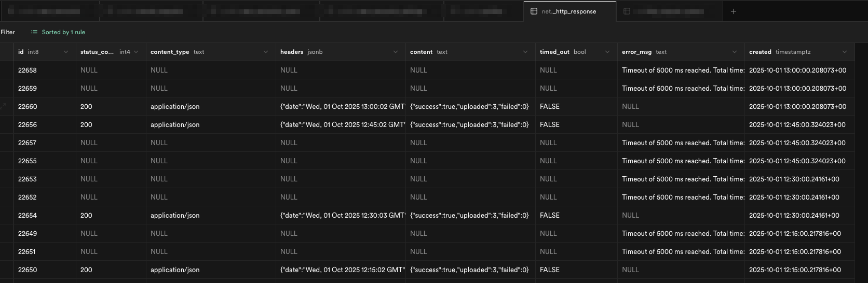Open the created column dropdown chevron

(x=845, y=52)
